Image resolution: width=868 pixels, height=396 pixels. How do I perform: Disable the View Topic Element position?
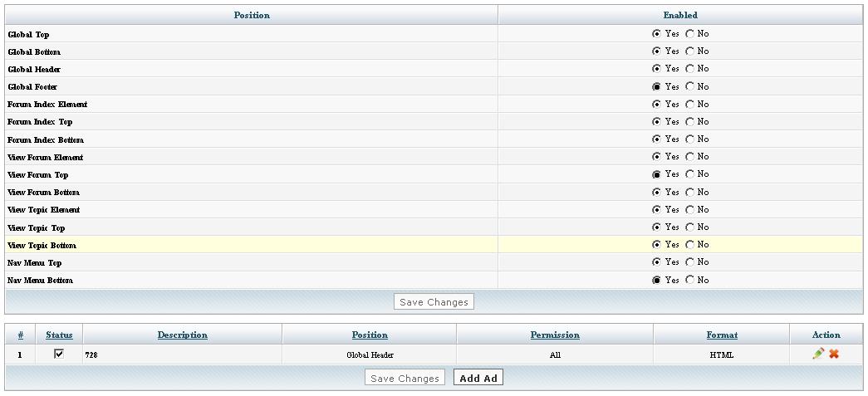(689, 210)
